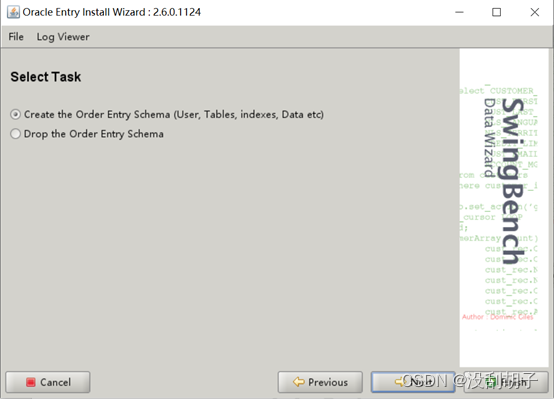The height and width of the screenshot is (399, 554).
Task: Go back with the Previous button
Action: click(x=320, y=382)
